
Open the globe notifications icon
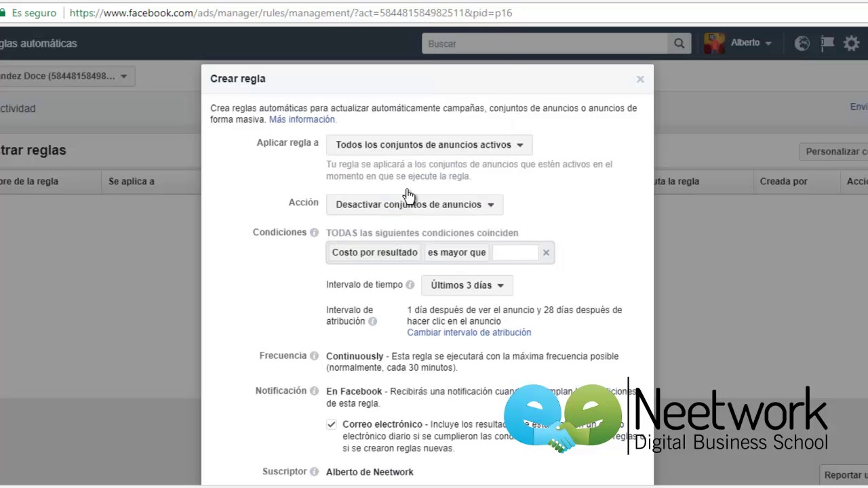pos(802,43)
